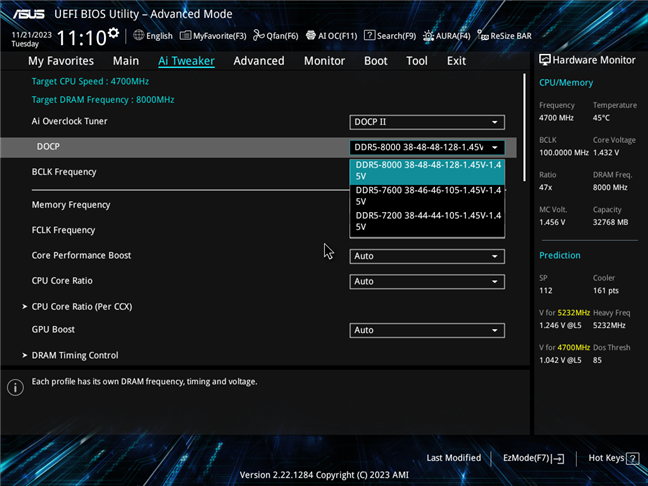Screen dimensions: 648x486
Task: Open Search(F9) tool
Action: [390, 36]
